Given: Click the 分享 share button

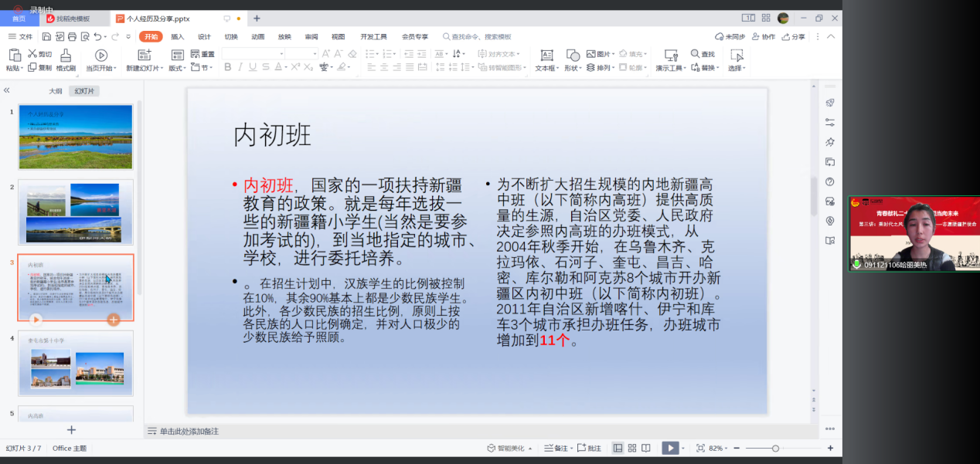Looking at the screenshot, I should point(793,36).
